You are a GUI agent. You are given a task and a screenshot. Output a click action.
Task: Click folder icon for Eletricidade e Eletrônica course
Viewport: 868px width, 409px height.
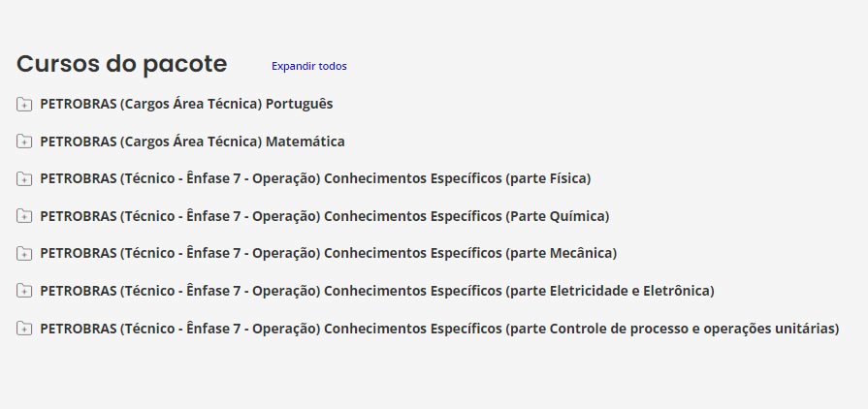pyautogui.click(x=24, y=291)
